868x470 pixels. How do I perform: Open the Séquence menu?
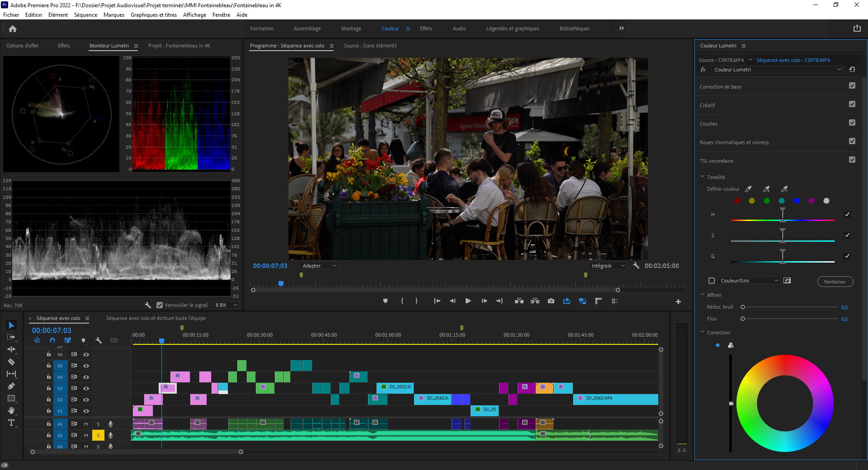tap(85, 15)
